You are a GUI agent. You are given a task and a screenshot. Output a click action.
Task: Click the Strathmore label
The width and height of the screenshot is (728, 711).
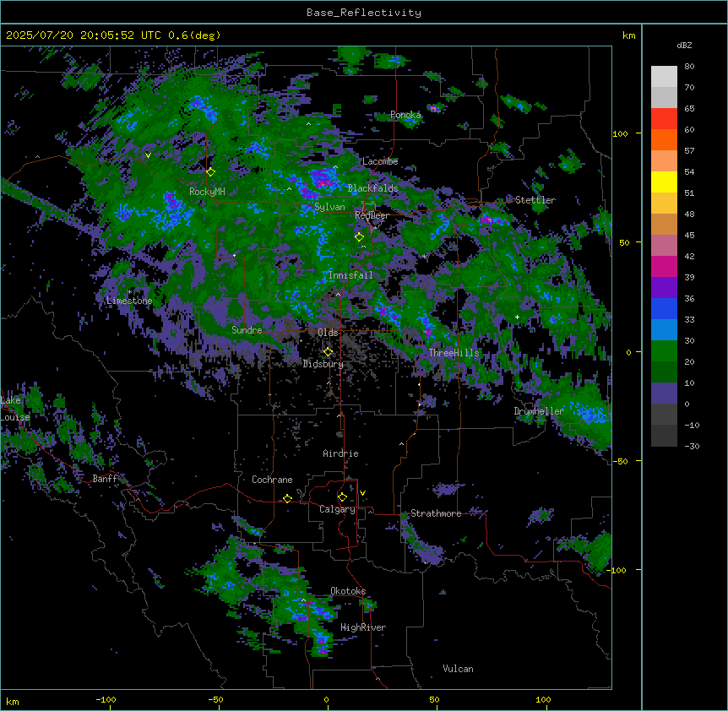436,513
